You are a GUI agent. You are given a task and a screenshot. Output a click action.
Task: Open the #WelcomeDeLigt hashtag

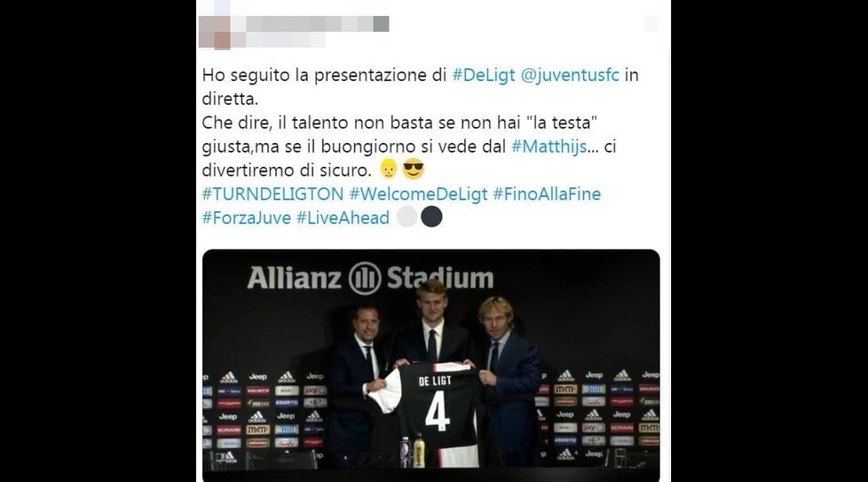419,194
